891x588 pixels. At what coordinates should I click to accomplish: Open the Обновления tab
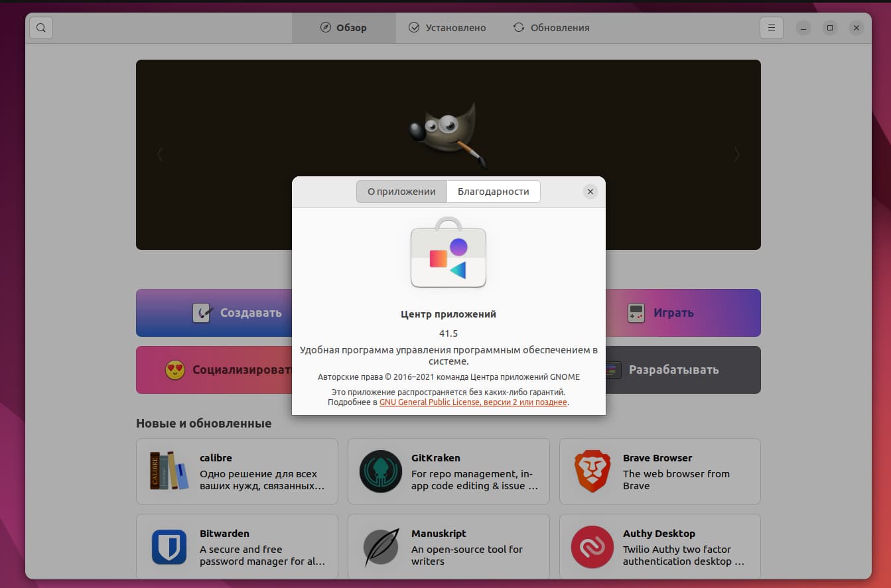551,28
